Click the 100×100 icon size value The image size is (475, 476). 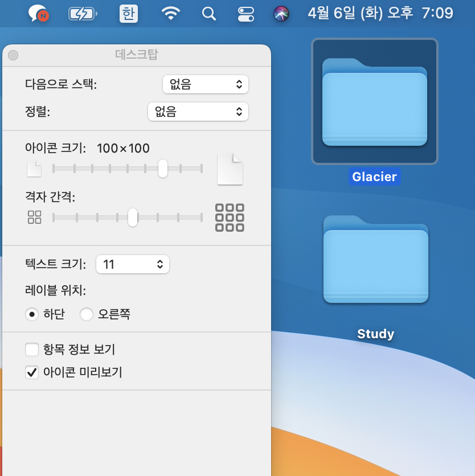123,149
